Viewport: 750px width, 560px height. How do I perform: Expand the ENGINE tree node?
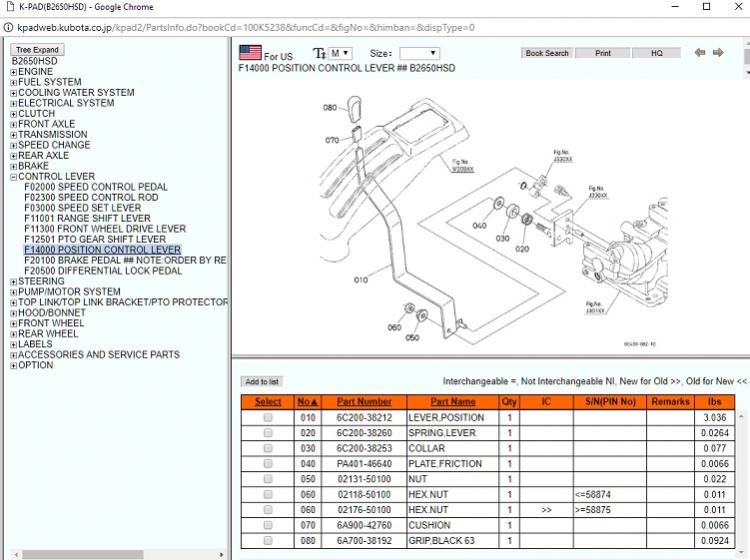tap(14, 72)
